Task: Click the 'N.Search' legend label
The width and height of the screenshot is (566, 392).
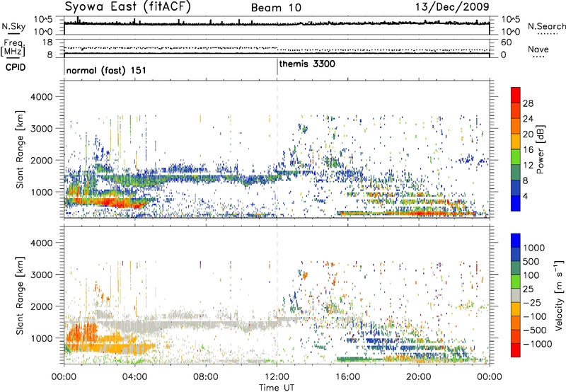Action: coord(546,26)
